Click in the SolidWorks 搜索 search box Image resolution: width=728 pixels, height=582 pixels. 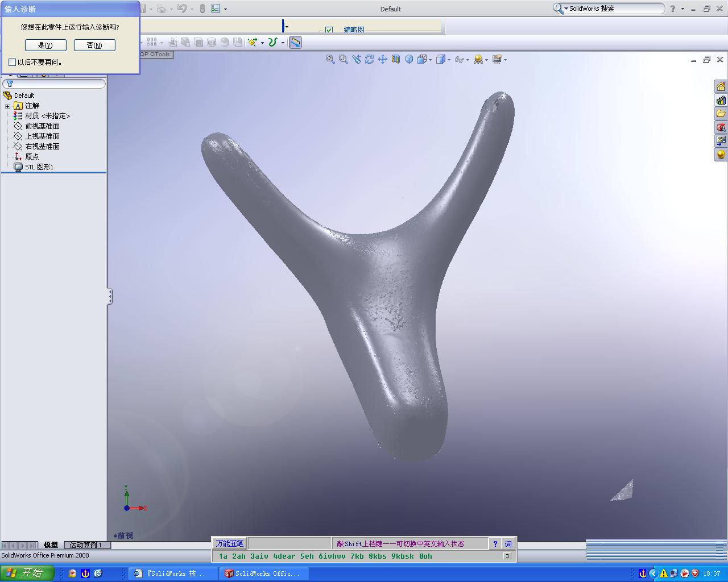(x=614, y=9)
